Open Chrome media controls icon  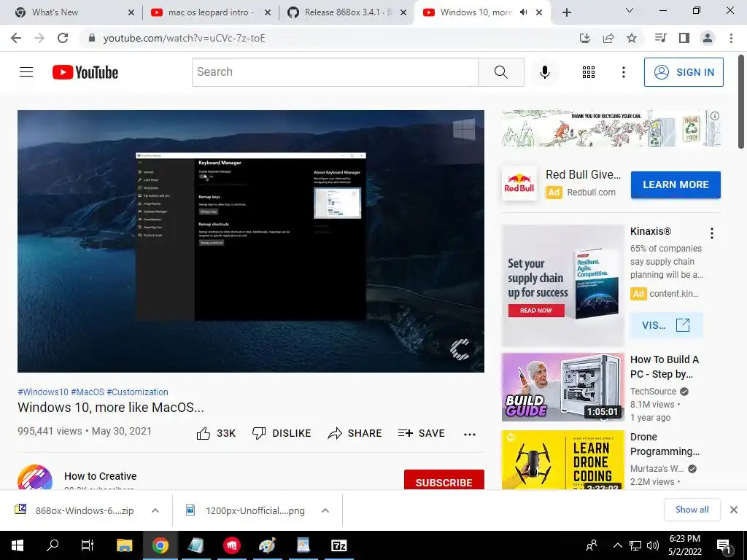(660, 38)
